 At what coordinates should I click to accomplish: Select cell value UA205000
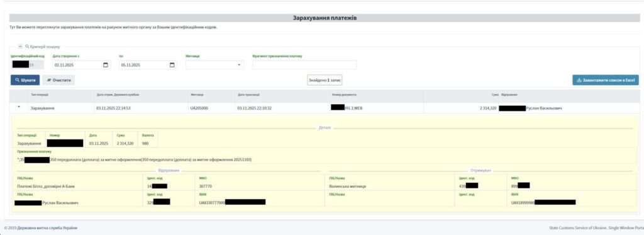[x=199, y=108]
